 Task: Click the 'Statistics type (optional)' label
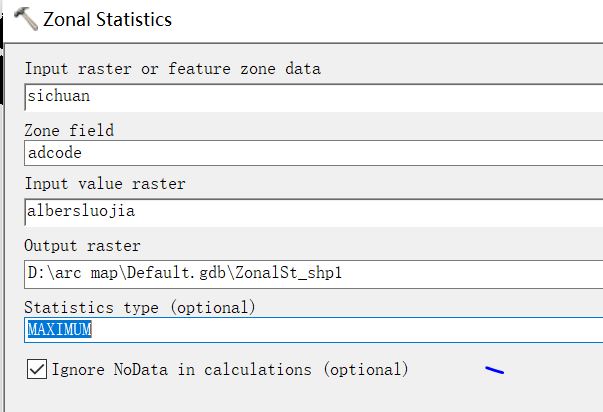(140, 306)
